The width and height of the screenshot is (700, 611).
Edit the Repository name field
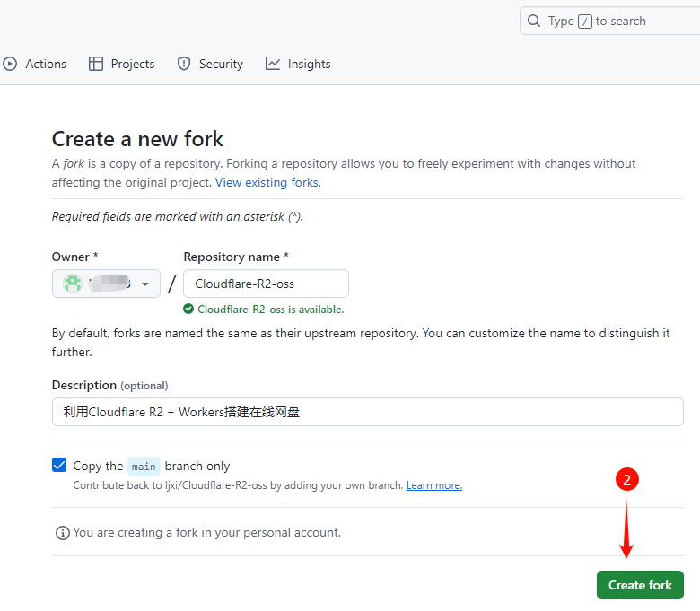(266, 284)
